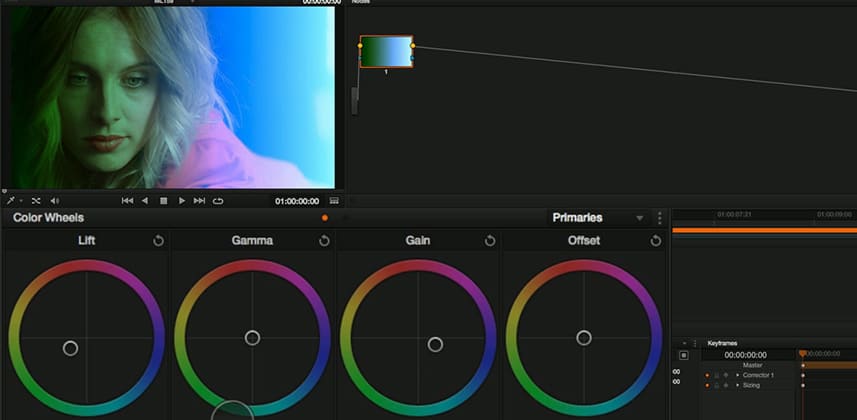Jump to the first frame of the clip
The height and width of the screenshot is (420, 857).
[x=127, y=201]
